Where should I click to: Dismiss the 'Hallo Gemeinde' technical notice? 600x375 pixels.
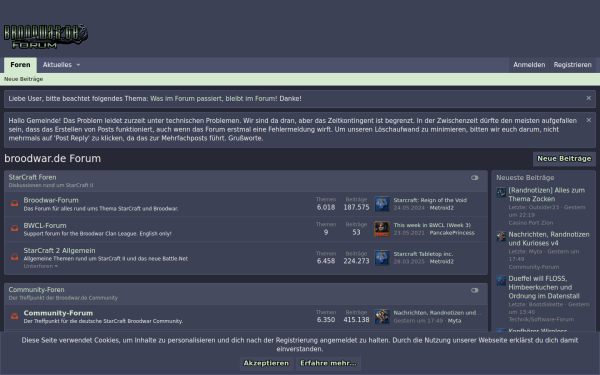[x=589, y=120]
